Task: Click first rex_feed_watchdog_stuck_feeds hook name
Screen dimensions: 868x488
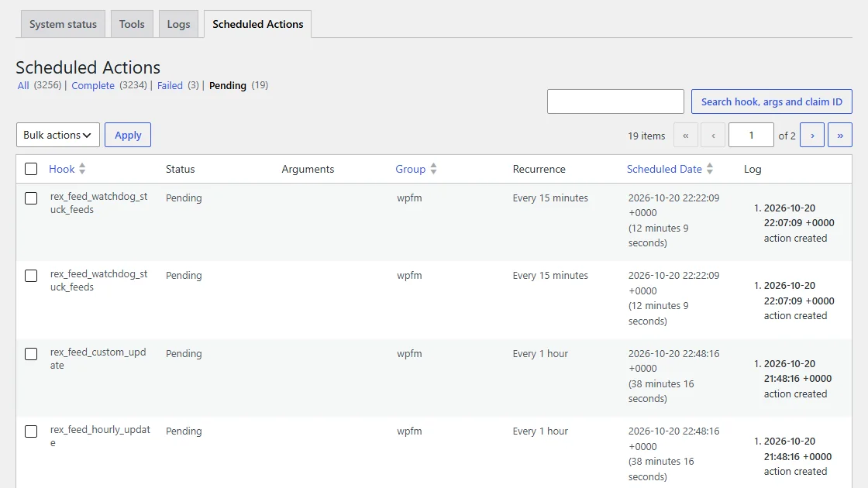Action: [x=98, y=203]
